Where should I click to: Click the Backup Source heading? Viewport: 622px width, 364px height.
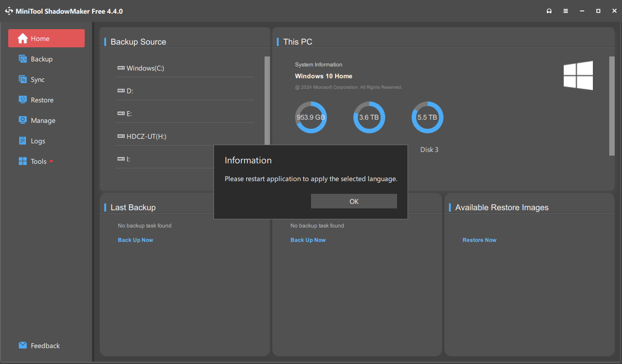[138, 42]
